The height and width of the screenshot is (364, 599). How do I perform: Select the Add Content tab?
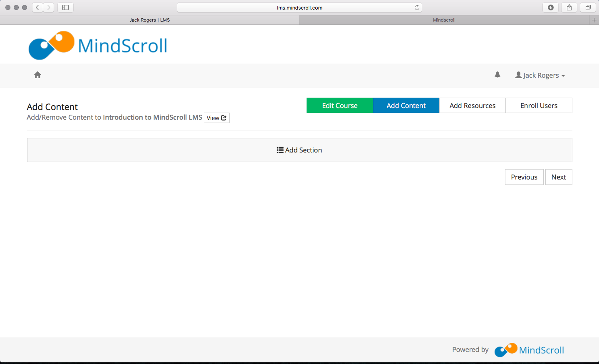coord(406,106)
